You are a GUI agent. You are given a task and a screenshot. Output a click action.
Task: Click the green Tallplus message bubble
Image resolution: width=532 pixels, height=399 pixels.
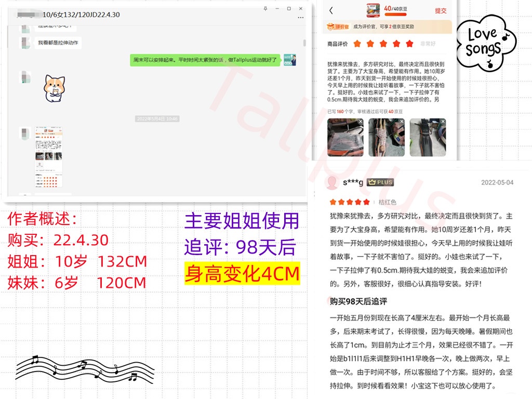point(205,60)
